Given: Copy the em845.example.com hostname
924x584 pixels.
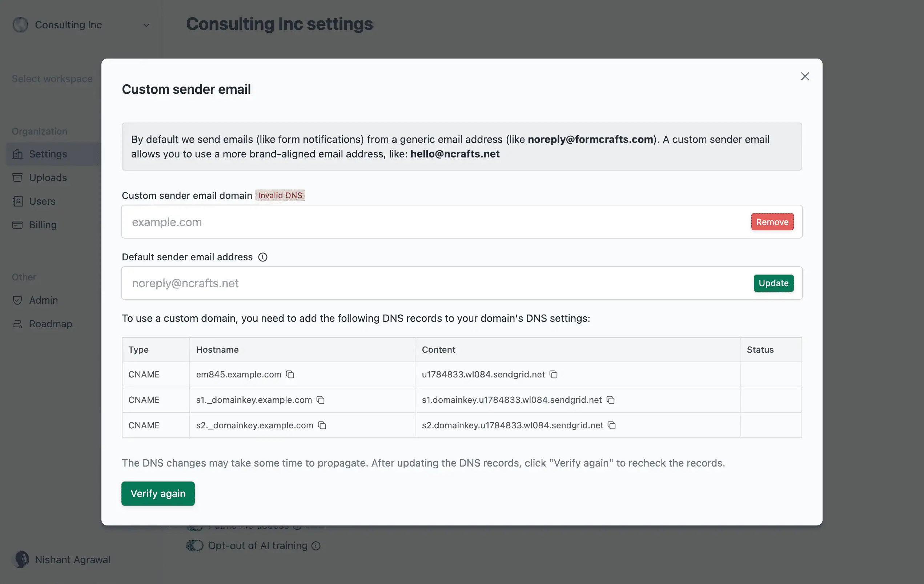Looking at the screenshot, I should tap(290, 374).
